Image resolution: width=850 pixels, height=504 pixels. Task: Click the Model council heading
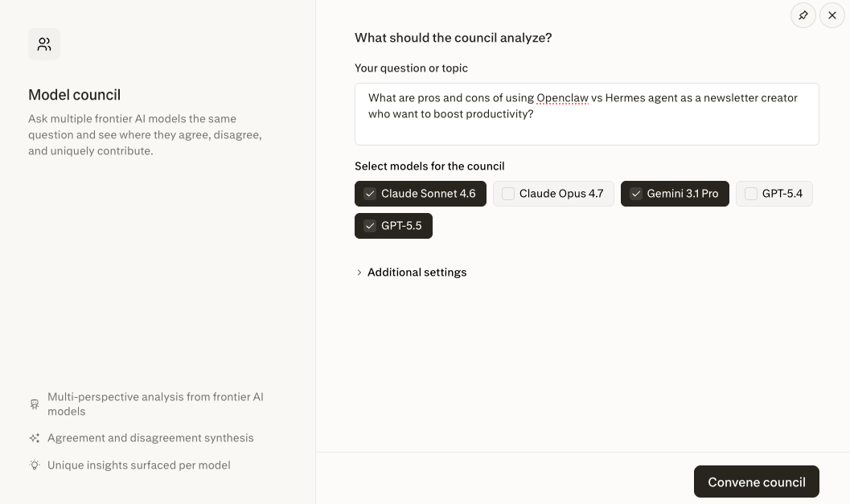[74, 95]
